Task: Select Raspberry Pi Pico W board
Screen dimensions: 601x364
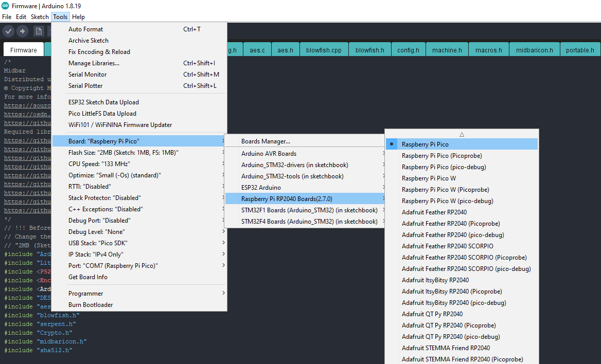Action: [x=462, y=178]
